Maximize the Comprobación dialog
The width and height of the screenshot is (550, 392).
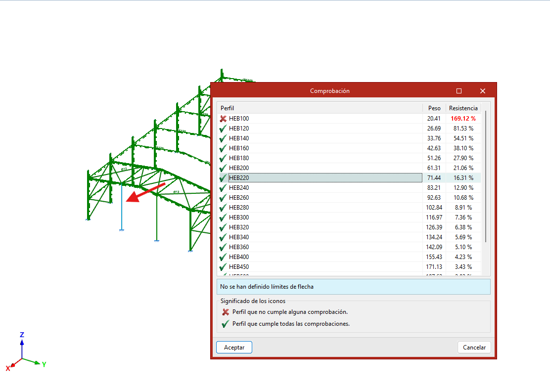click(x=458, y=91)
